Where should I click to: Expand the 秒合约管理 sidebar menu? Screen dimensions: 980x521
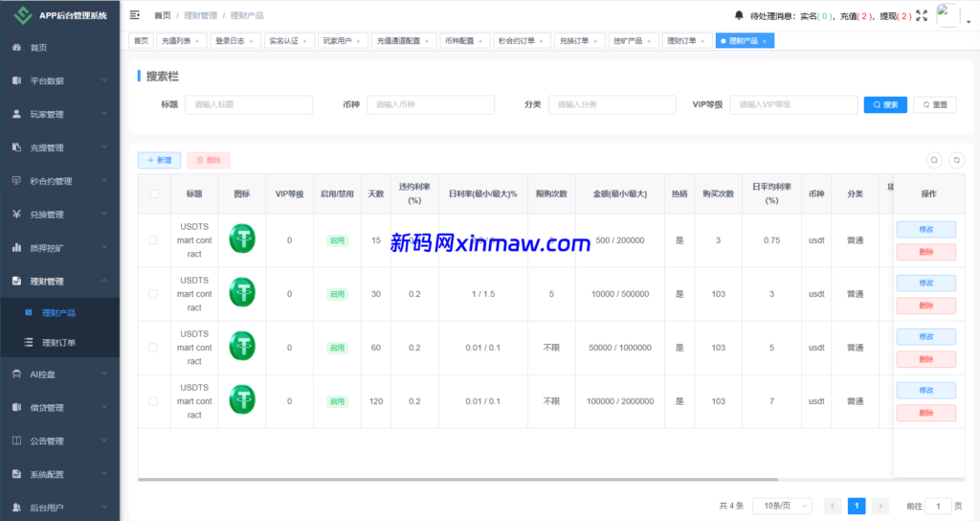click(x=59, y=181)
